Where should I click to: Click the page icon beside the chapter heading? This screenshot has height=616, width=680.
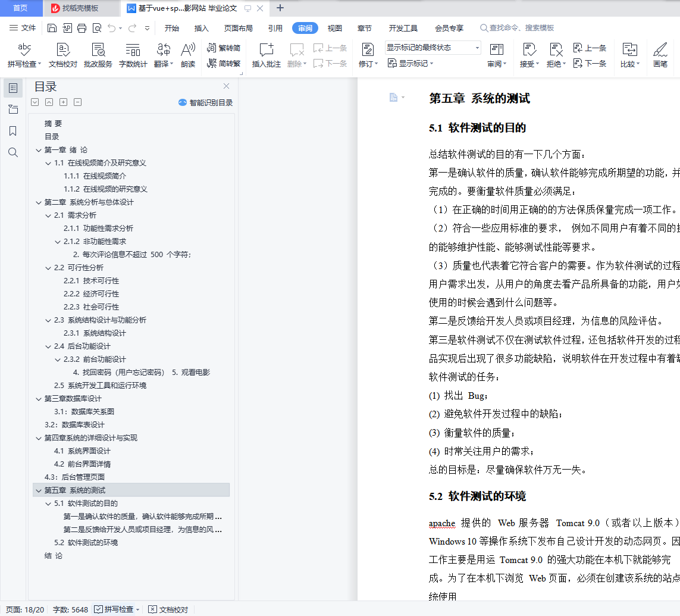(394, 97)
